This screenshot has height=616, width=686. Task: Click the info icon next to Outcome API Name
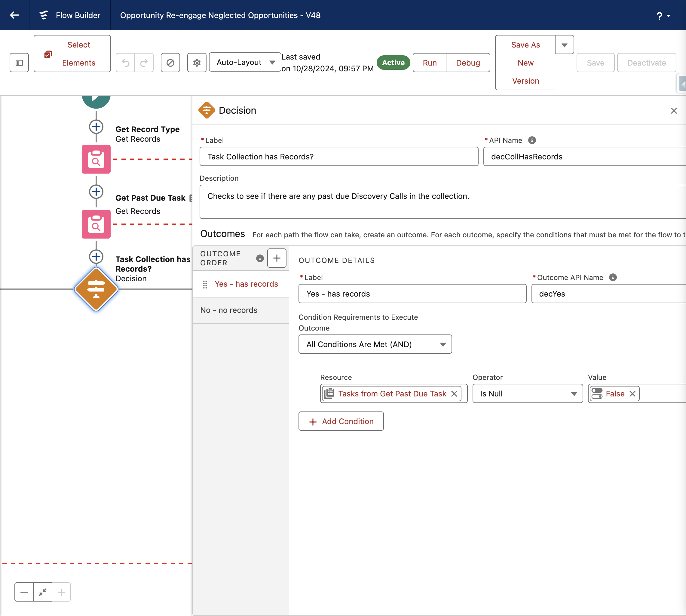pyautogui.click(x=613, y=277)
